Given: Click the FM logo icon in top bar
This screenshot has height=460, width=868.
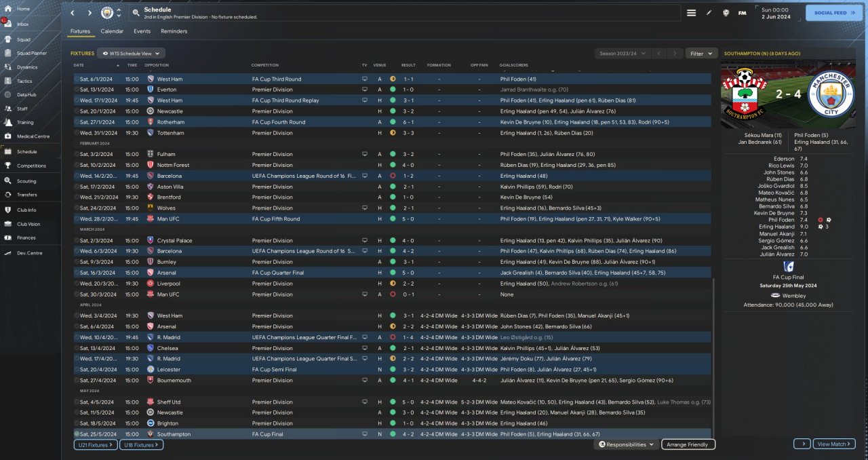Looking at the screenshot, I should click(x=743, y=13).
